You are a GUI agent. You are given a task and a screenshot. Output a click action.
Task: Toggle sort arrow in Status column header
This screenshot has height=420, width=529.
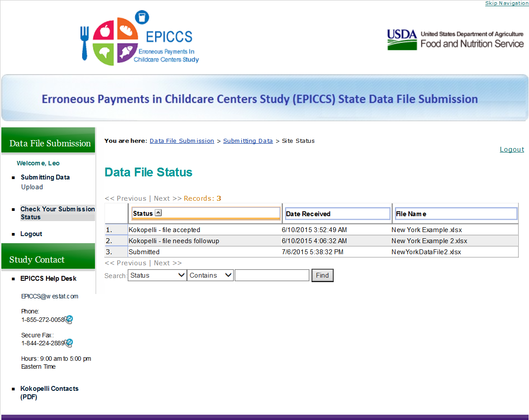tap(158, 213)
